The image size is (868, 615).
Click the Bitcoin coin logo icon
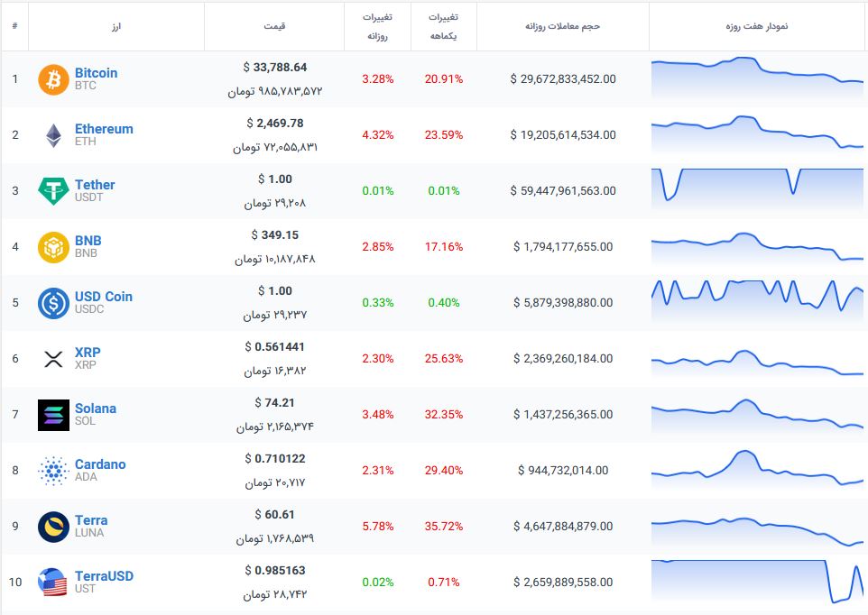(x=54, y=79)
